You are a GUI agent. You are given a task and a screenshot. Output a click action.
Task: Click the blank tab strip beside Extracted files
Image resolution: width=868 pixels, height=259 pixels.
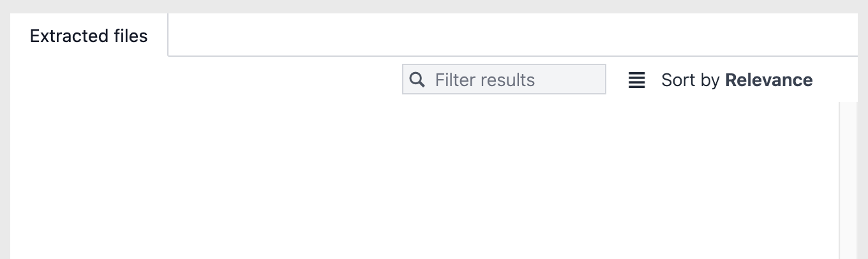point(511,35)
